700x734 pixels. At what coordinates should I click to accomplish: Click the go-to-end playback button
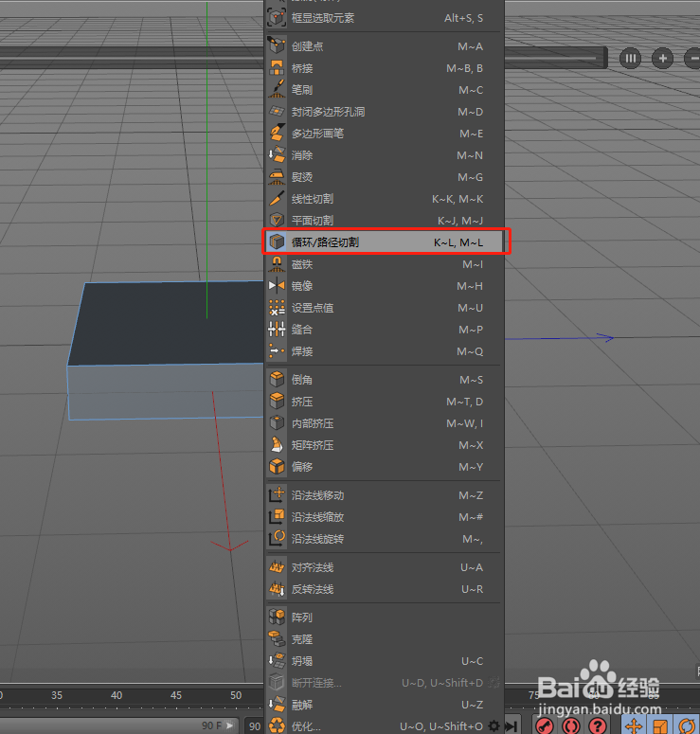(511, 726)
